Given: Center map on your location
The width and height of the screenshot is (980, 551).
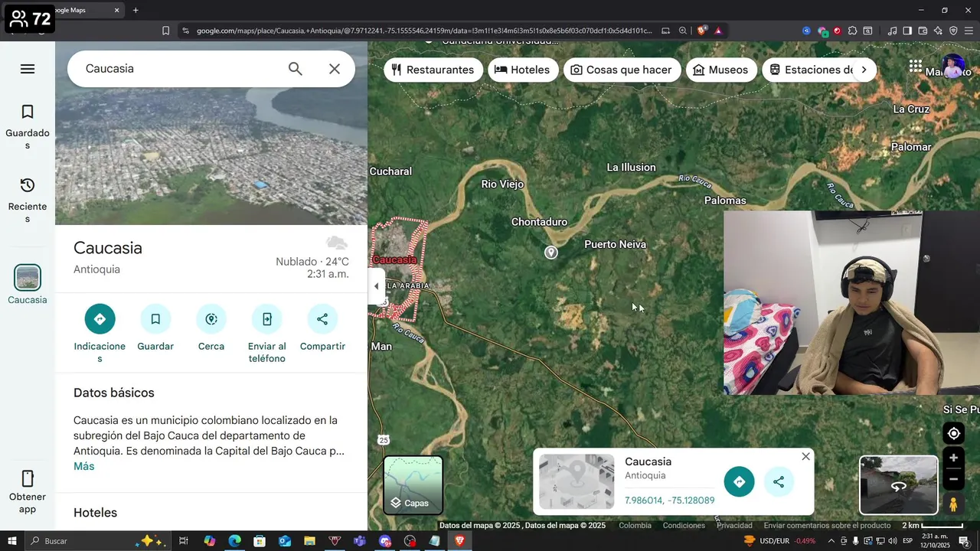Looking at the screenshot, I should click(x=953, y=434).
